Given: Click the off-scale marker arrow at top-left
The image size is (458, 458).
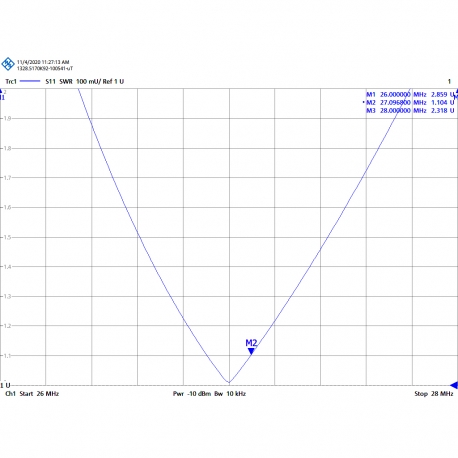Looking at the screenshot, I should pyautogui.click(x=2, y=95).
